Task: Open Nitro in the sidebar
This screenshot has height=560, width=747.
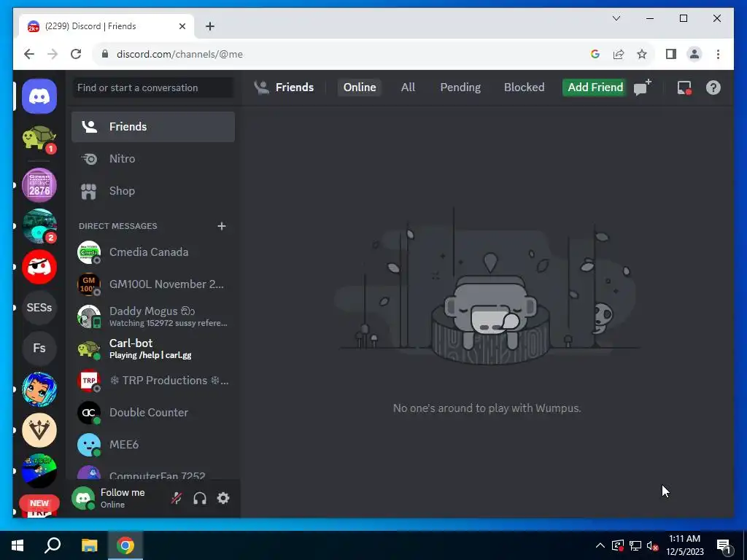Action: (x=153, y=158)
